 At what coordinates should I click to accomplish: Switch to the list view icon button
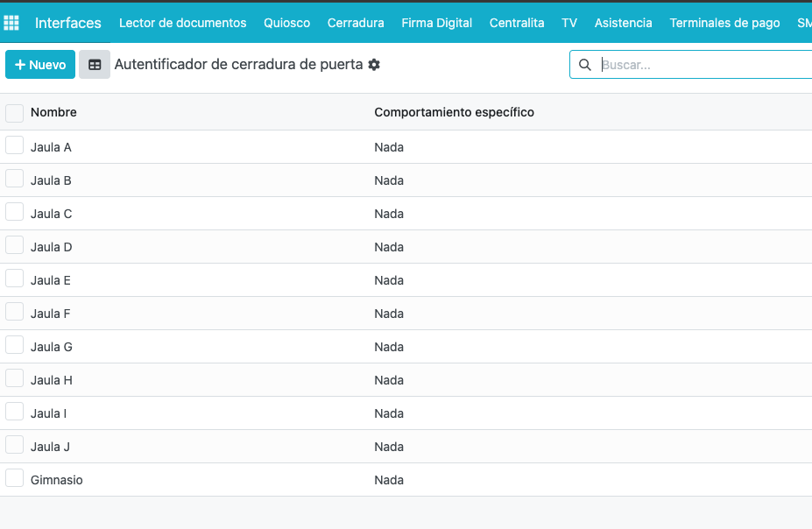[x=95, y=65]
